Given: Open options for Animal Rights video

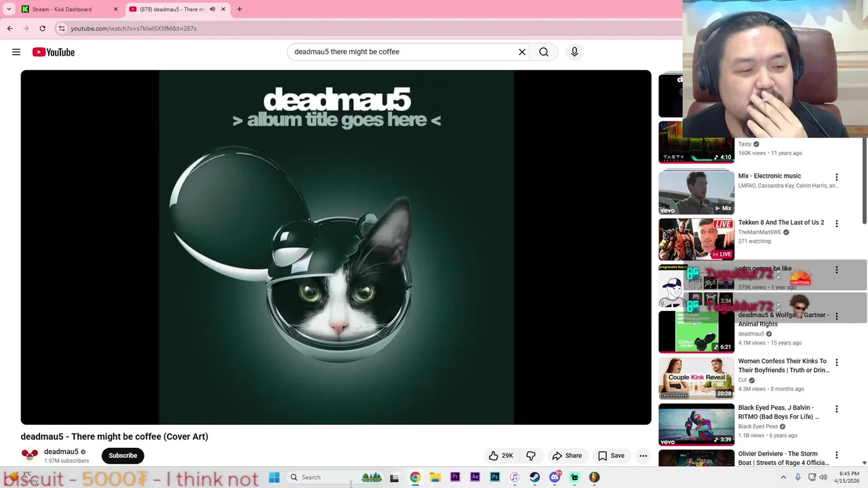Looking at the screenshot, I should tap(836, 316).
